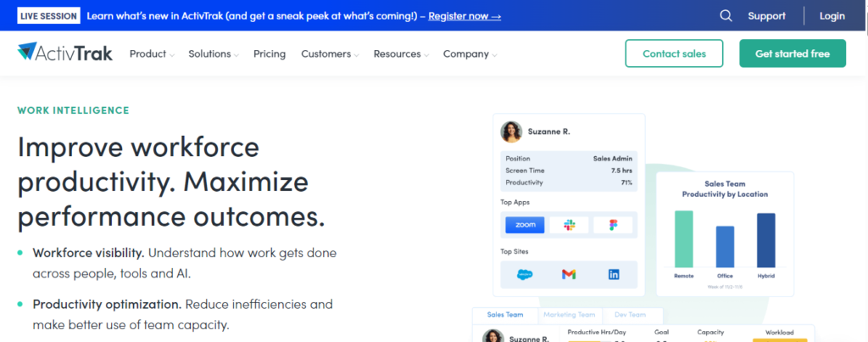Screen dimensions: 868x342
Task: Open the search magnifier icon
Action: pos(726,15)
